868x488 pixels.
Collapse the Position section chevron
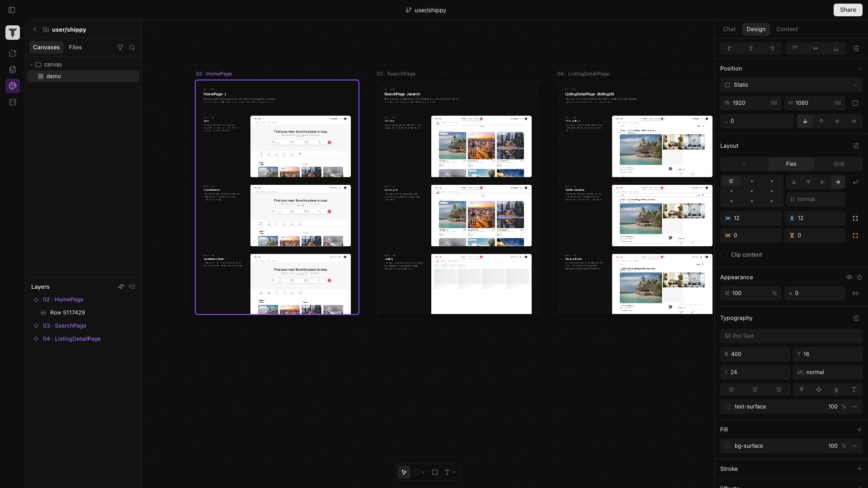pos(859,69)
